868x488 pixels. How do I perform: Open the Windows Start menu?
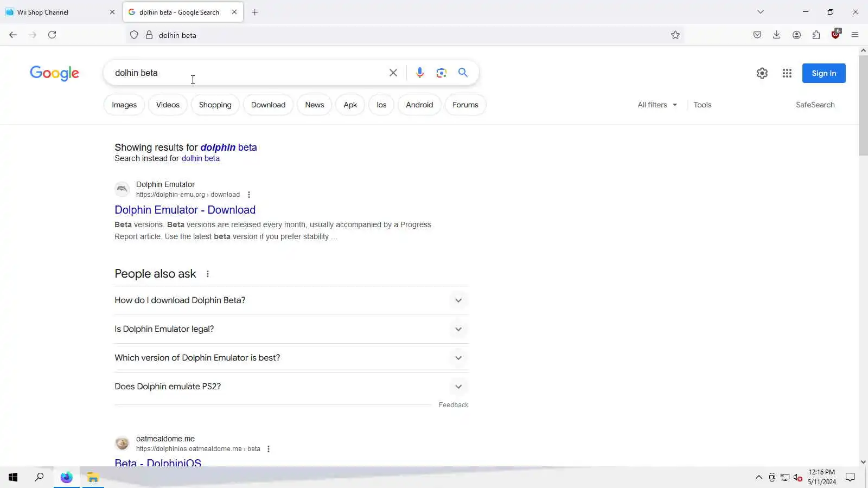pos(13,477)
